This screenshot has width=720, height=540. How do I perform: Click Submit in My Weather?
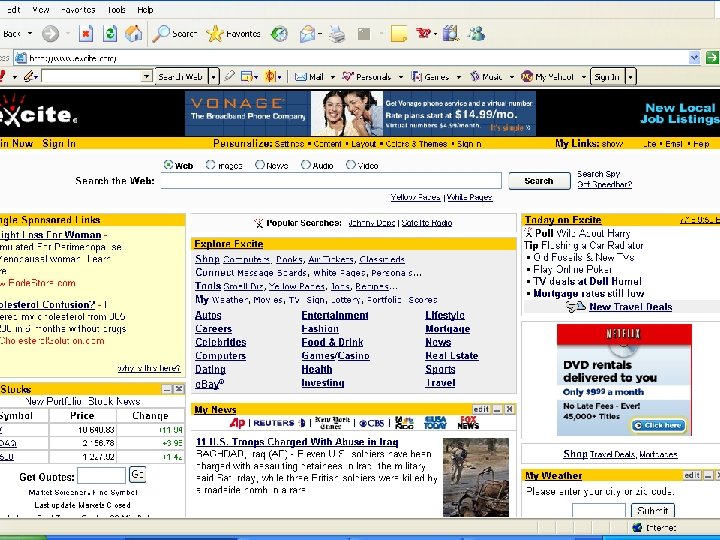tap(652, 510)
